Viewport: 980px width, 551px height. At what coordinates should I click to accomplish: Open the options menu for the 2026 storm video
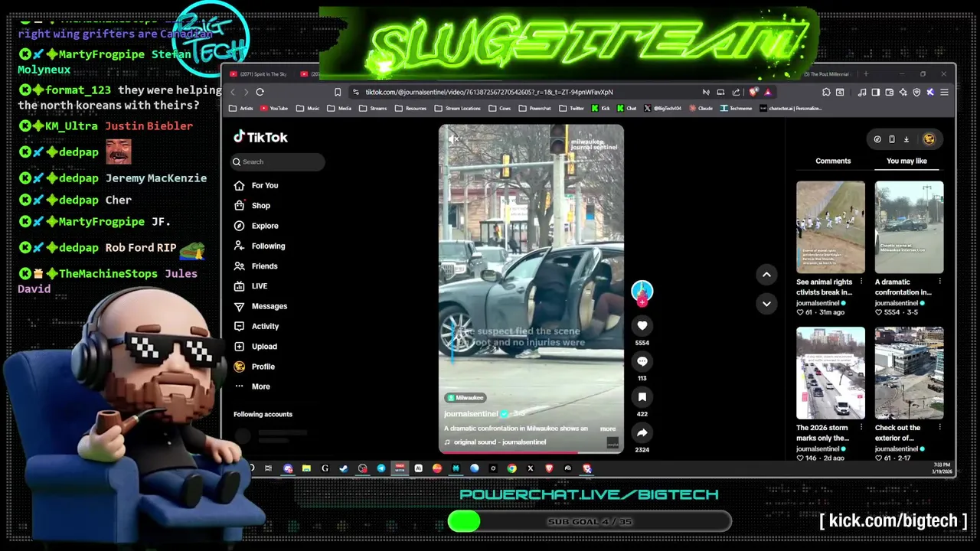click(x=861, y=428)
